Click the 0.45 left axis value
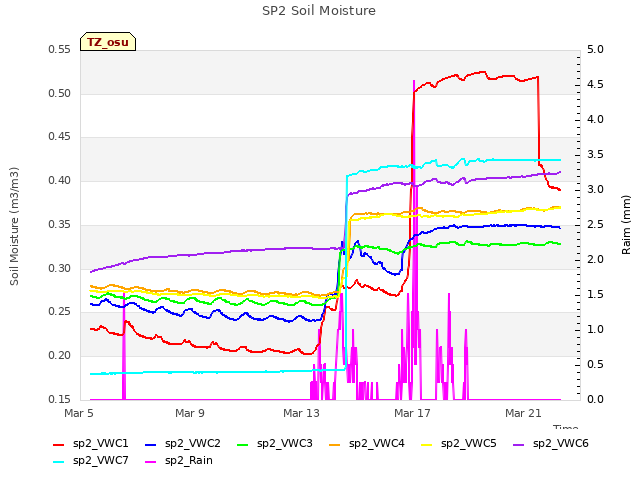This screenshot has height=480, width=640. coord(60,137)
